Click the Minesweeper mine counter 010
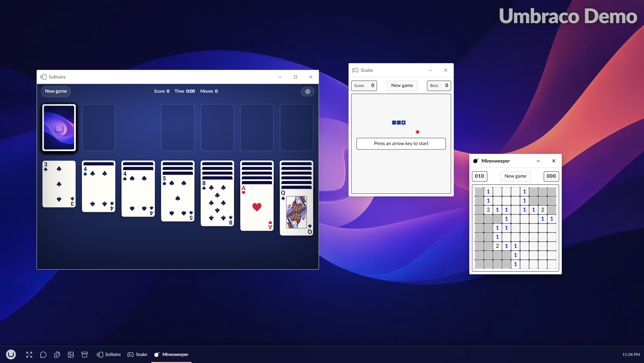This screenshot has width=644, height=363. (x=480, y=176)
